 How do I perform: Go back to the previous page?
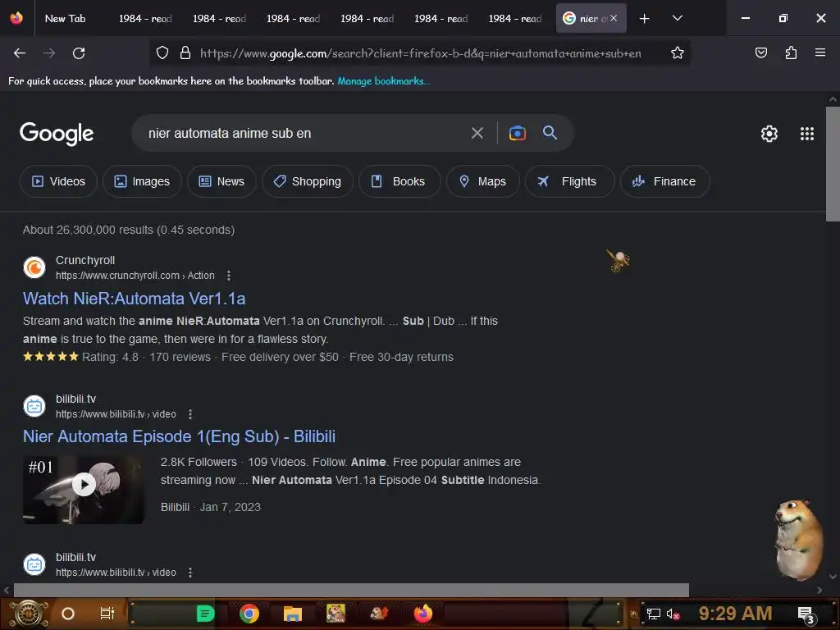click(x=20, y=53)
